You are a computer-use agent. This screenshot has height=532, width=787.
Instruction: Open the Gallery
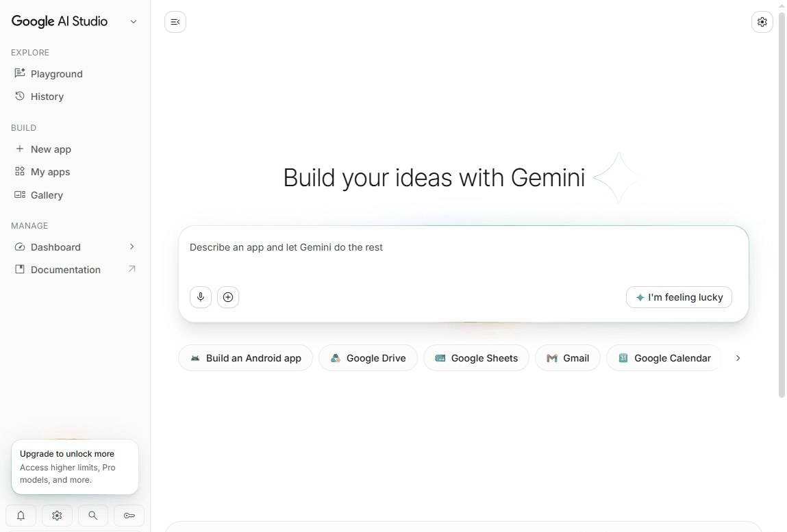coord(75,194)
